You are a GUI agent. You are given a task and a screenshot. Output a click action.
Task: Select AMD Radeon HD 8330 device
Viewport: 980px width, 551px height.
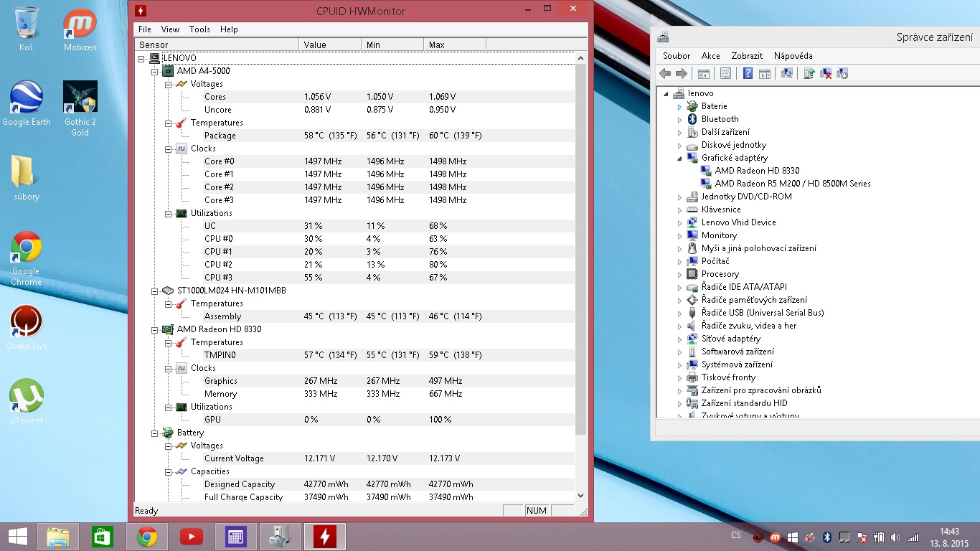[x=757, y=171]
